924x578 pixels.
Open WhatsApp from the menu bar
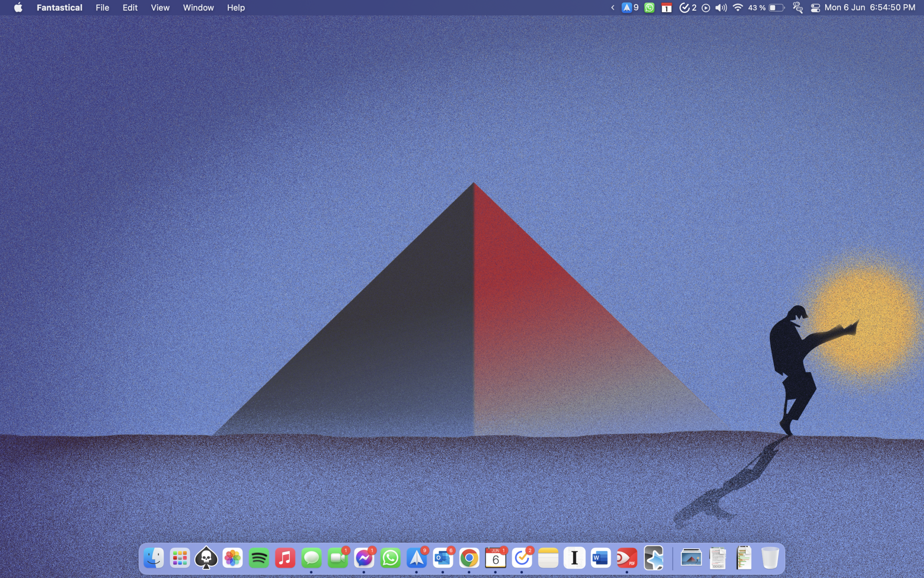pos(649,8)
